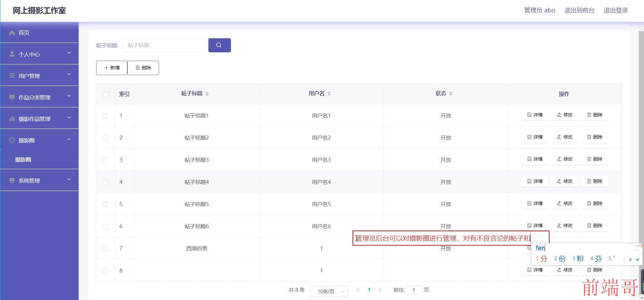Check the checkbox for row 帖子标题3
Image resolution: width=644 pixels, height=300 pixels.
click(105, 160)
